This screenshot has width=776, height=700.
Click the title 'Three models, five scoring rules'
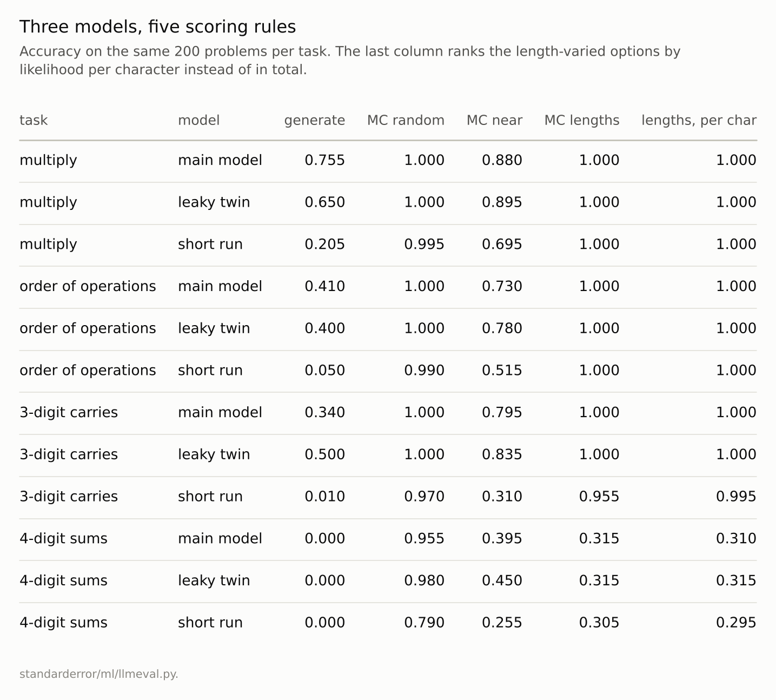[158, 27]
